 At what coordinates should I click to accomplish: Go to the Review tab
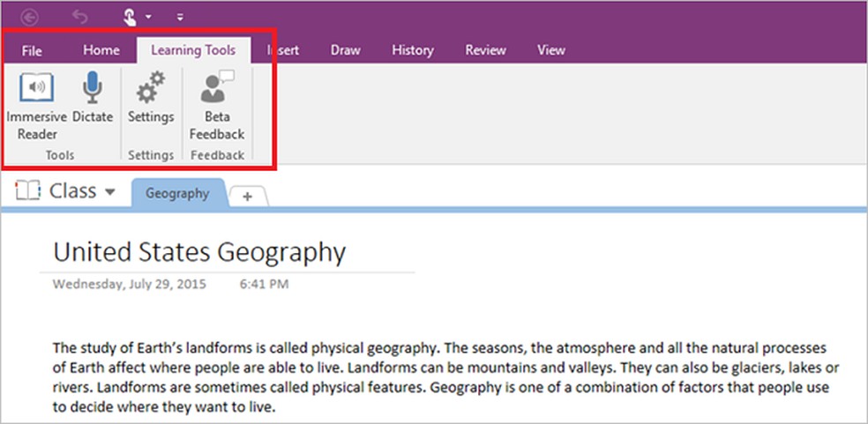coord(484,50)
